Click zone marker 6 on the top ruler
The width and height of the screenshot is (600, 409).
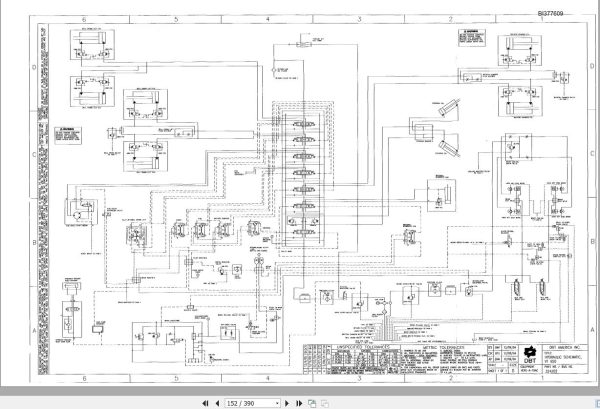point(84,19)
